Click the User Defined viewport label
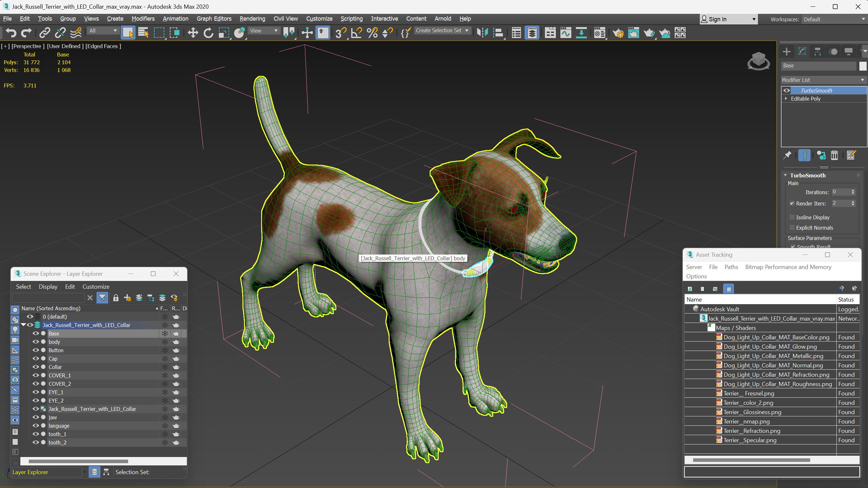 [x=65, y=46]
